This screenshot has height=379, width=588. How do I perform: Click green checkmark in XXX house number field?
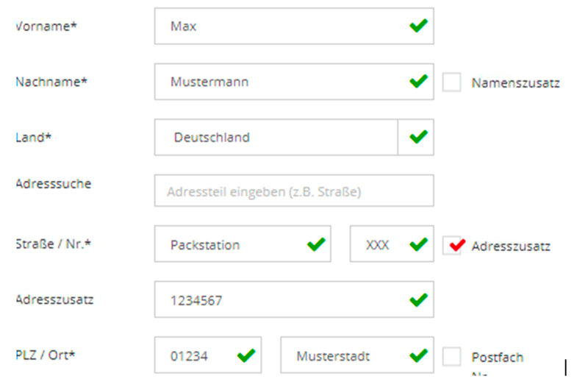point(418,244)
